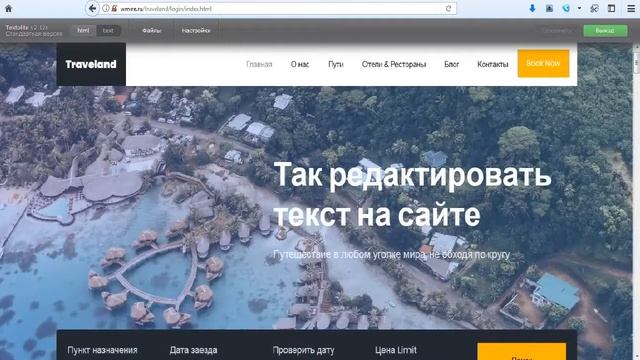Reload the page with the refresh icon
Screen dimensions: 640x360
coord(449,8)
